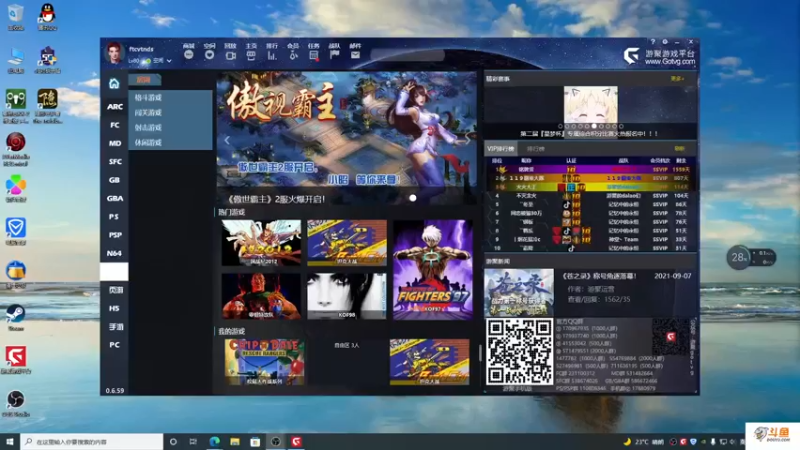Screen dimensions: 800x450
Task: Click the cat-ear anime event image
Action: point(590,104)
